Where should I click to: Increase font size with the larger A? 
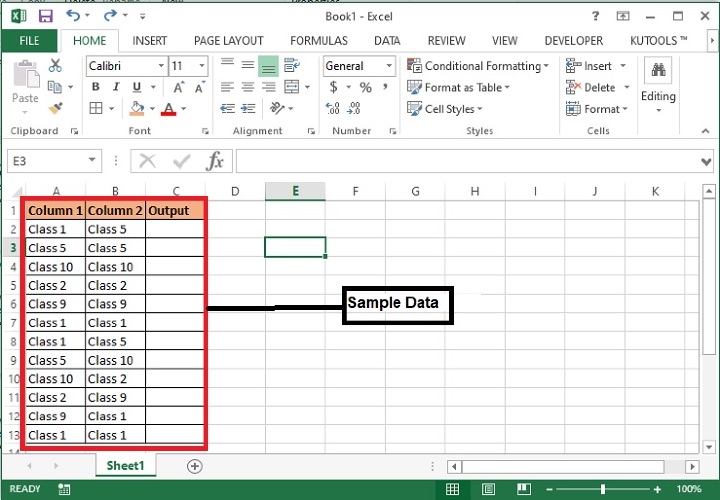pyautogui.click(x=179, y=87)
